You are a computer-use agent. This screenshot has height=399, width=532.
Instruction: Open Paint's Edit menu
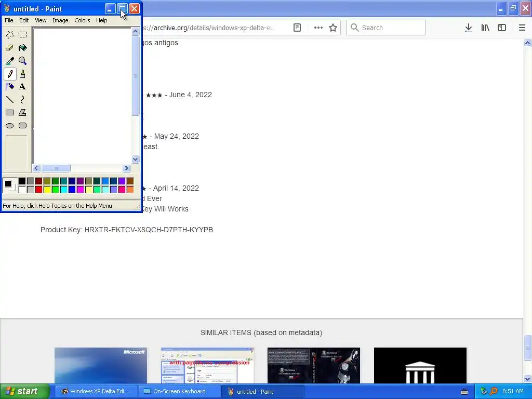point(24,20)
